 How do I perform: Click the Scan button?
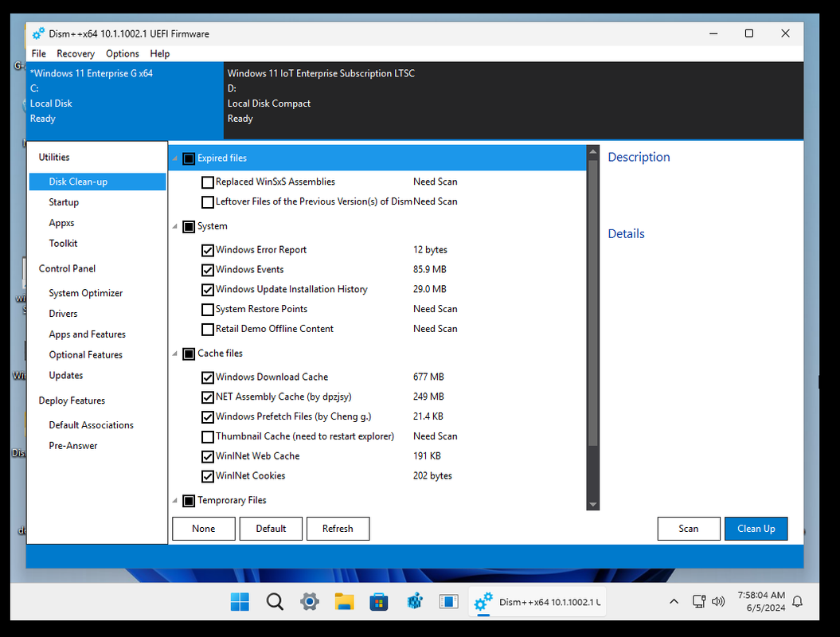coord(689,529)
